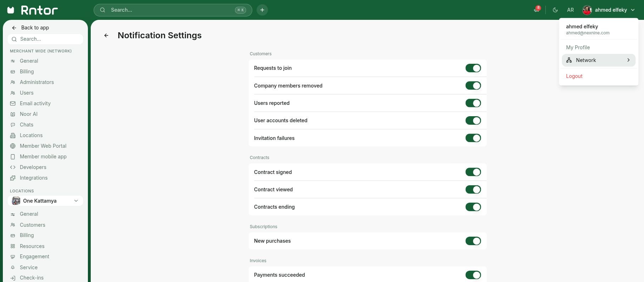Open Billing under Merchant Wide section

click(x=27, y=72)
